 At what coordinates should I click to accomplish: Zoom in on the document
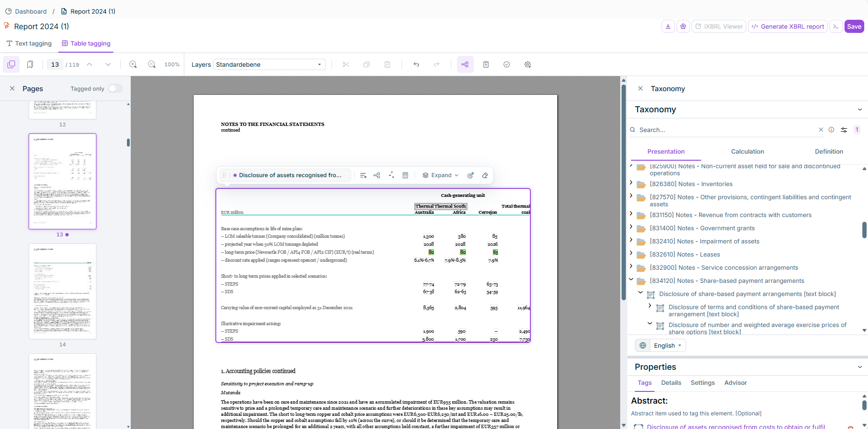tap(133, 64)
